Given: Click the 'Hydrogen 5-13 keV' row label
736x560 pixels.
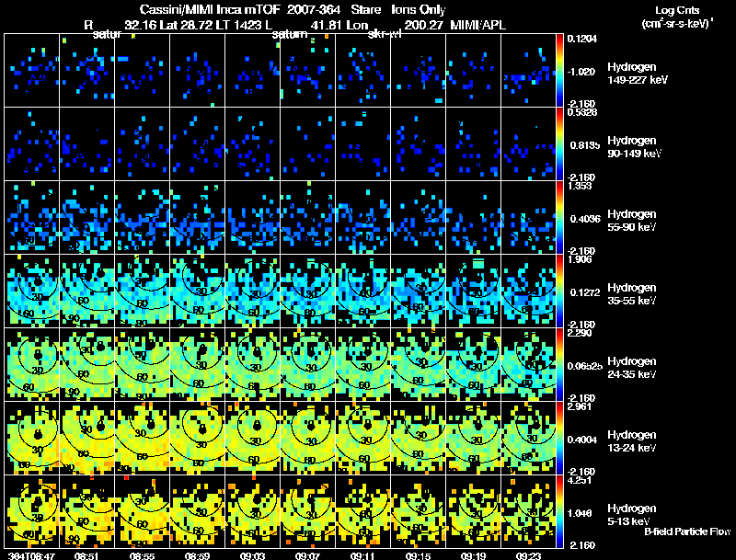Looking at the screenshot, I should [632, 515].
